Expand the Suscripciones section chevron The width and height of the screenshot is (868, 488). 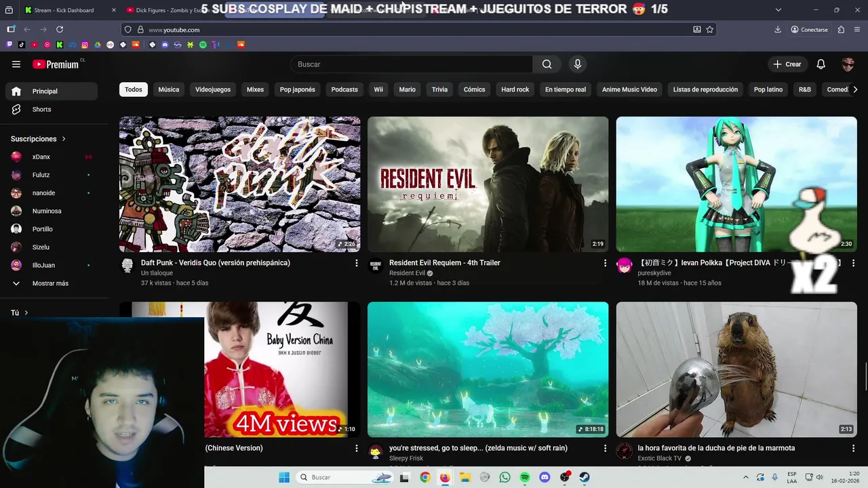[x=64, y=139]
